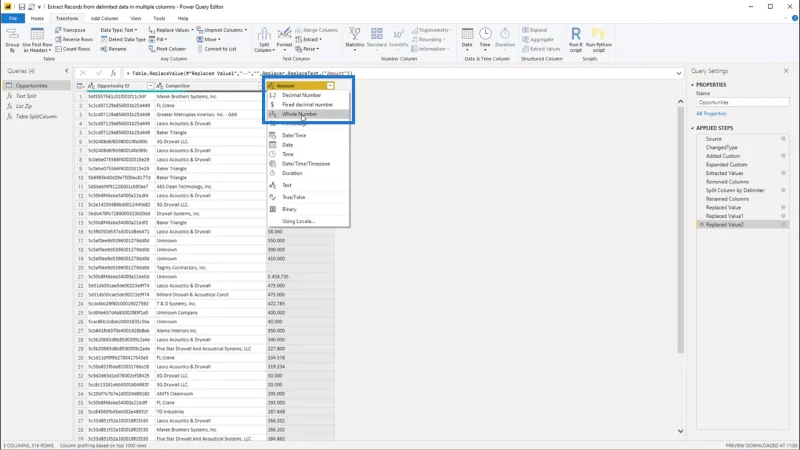
Task: Choose Fixed decimal number type
Action: click(x=308, y=105)
